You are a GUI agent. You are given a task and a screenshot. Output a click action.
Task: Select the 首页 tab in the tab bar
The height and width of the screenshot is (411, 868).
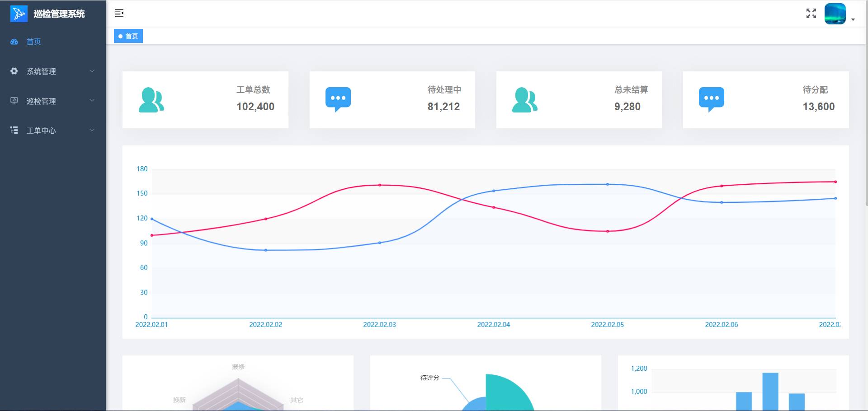coord(128,36)
